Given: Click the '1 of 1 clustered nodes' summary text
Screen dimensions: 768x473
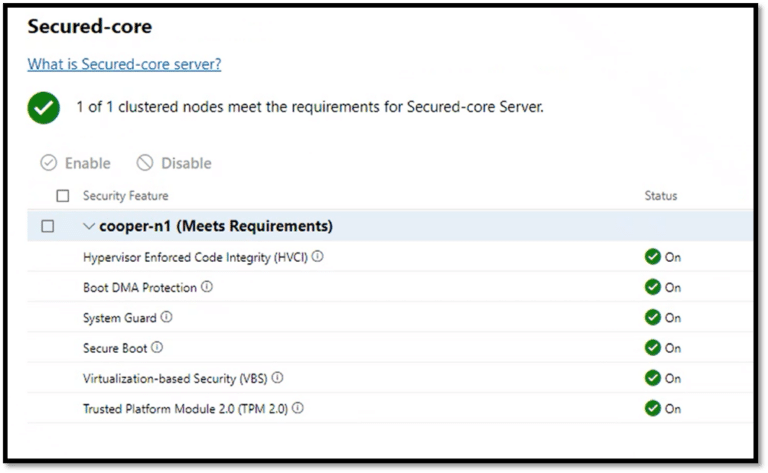Looking at the screenshot, I should (x=310, y=107).
